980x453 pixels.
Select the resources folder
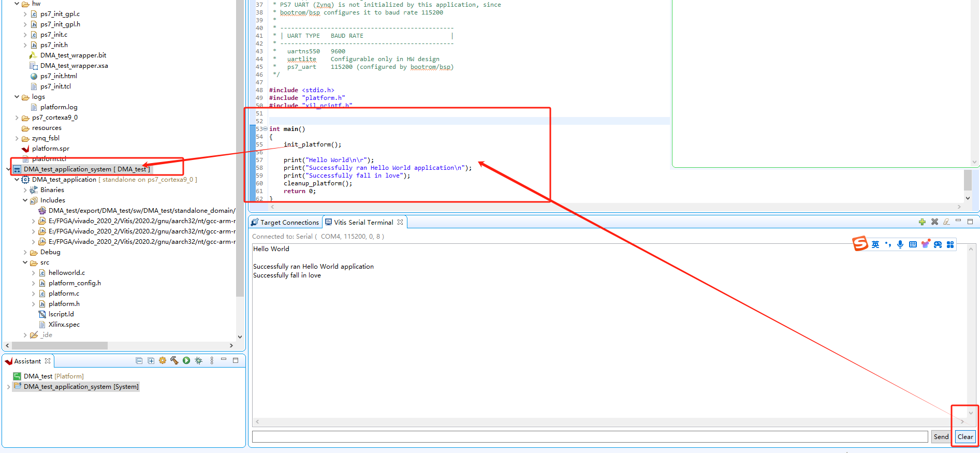pos(46,128)
